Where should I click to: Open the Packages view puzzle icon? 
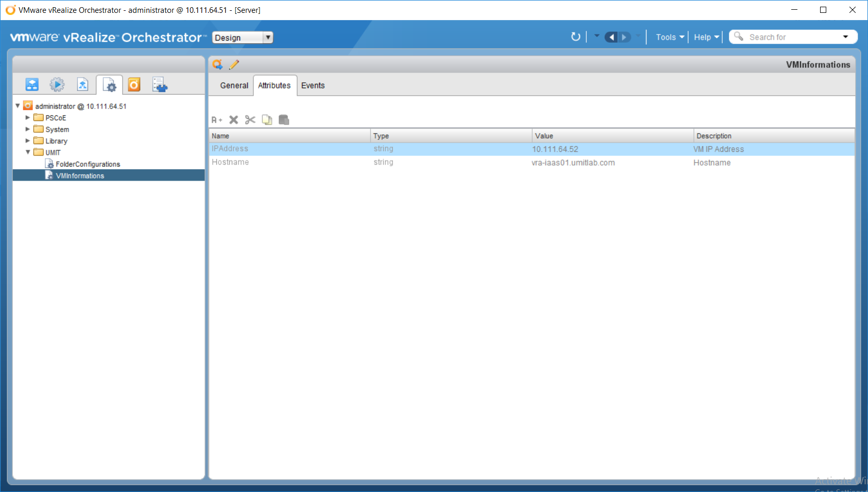160,84
